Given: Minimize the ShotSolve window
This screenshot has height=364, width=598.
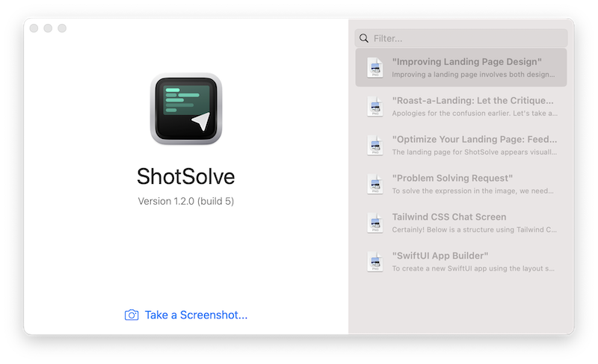Looking at the screenshot, I should click(48, 28).
